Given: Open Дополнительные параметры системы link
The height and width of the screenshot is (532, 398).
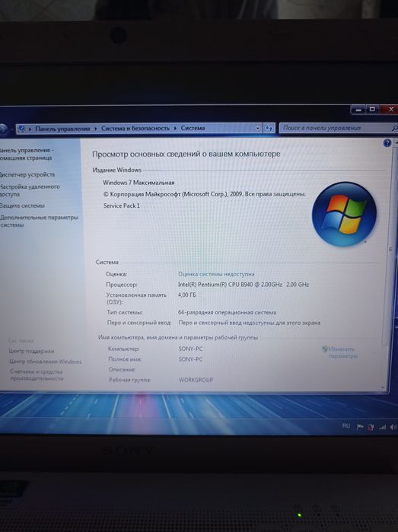Looking at the screenshot, I should click(39, 221).
